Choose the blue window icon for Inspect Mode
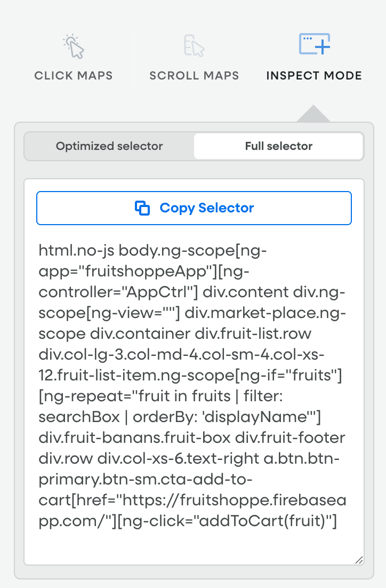Viewport: 386px width, 588px height. [x=314, y=44]
